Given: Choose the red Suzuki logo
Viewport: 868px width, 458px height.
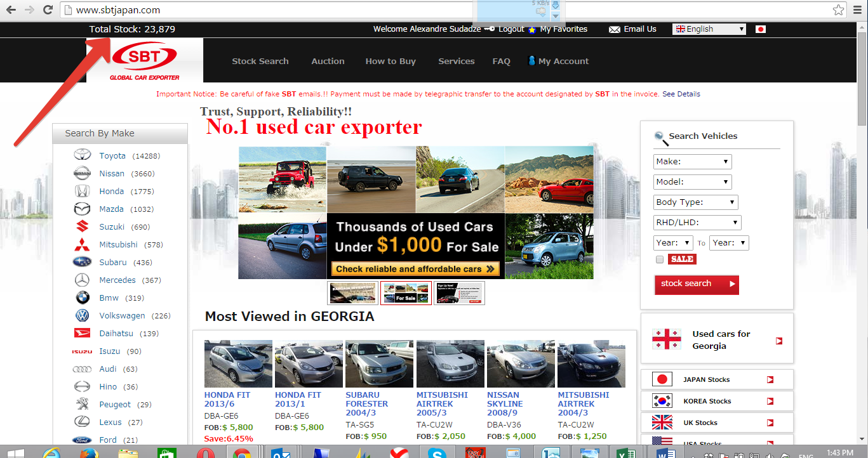Looking at the screenshot, I should 83,226.
